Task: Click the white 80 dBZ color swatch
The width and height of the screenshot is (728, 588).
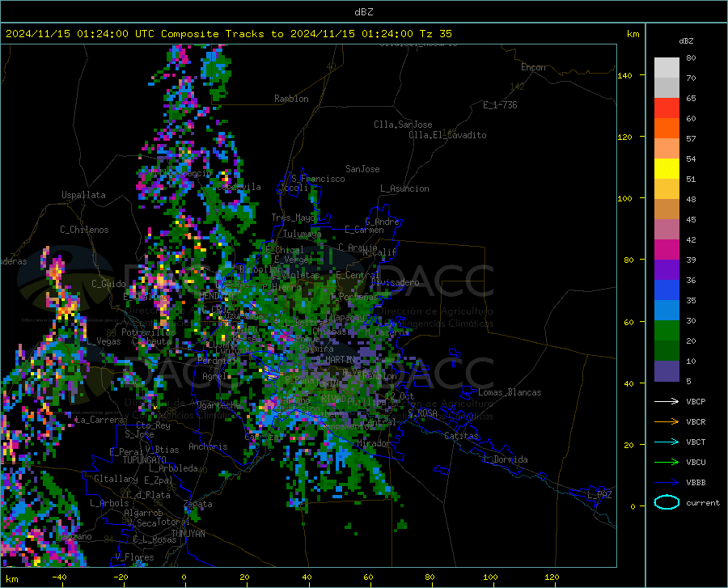Action: (x=667, y=67)
